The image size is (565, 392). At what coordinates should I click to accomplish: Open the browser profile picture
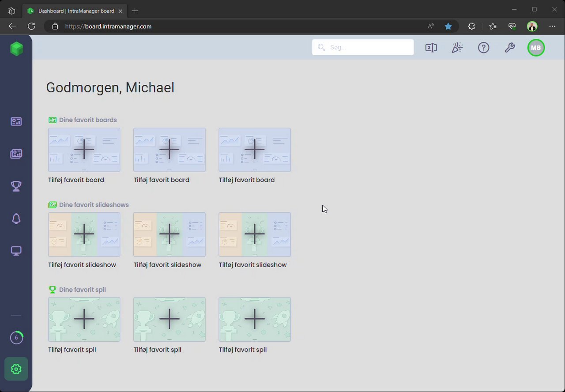tap(532, 26)
